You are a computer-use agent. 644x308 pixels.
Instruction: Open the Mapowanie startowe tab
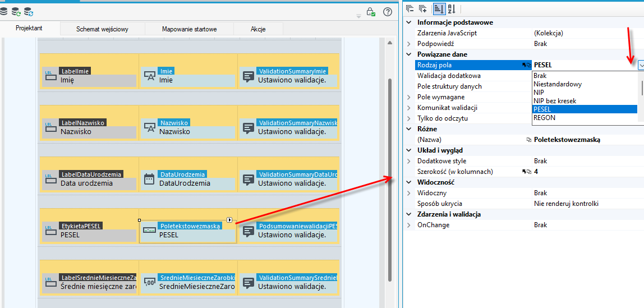pos(190,29)
